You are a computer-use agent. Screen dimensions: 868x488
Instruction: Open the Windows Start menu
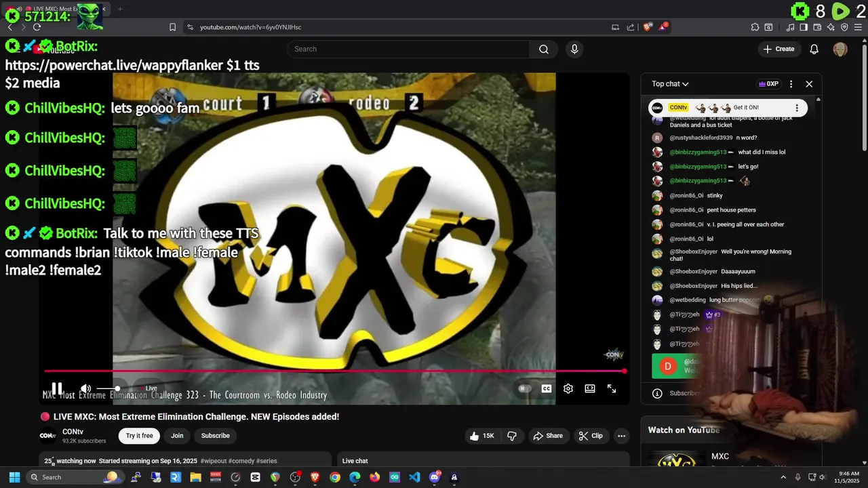(x=14, y=477)
